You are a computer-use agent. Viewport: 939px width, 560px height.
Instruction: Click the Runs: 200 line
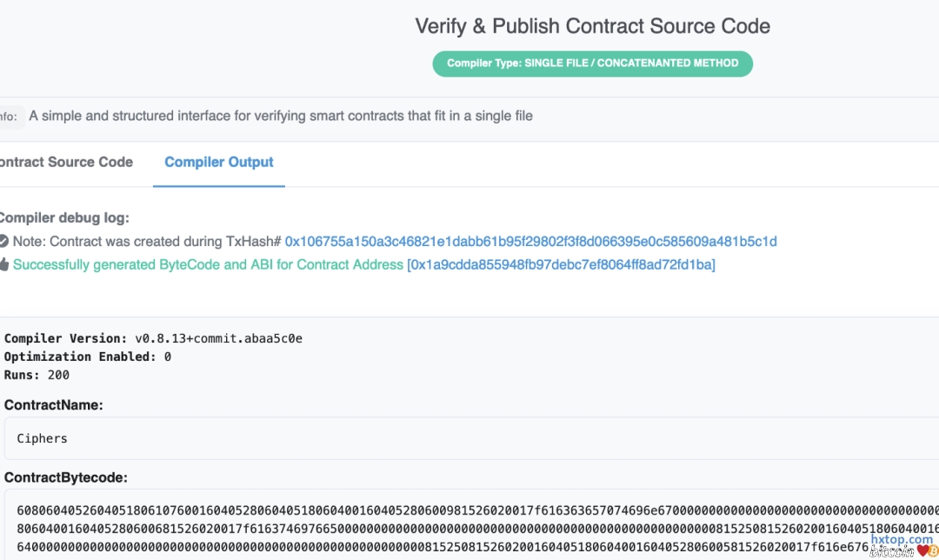pos(37,375)
